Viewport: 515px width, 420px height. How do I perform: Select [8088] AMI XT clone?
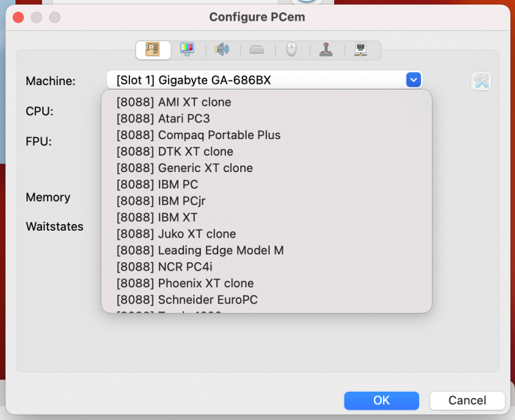tap(267, 102)
